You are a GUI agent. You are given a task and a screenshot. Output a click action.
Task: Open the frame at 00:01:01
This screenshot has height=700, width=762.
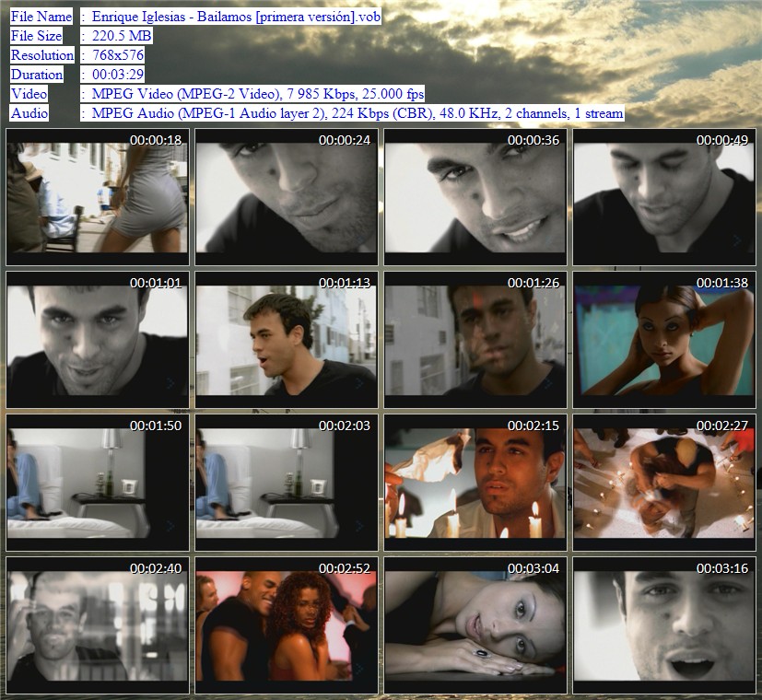coord(97,340)
